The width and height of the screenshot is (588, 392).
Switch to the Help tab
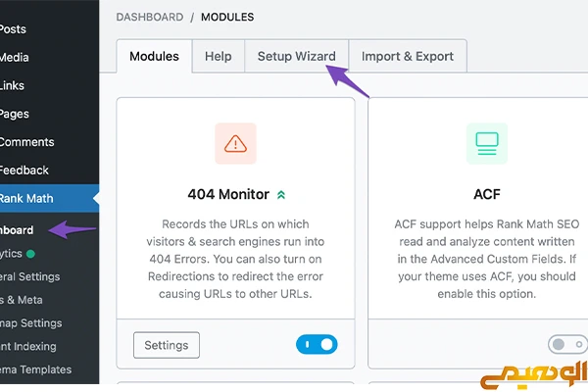(219, 56)
